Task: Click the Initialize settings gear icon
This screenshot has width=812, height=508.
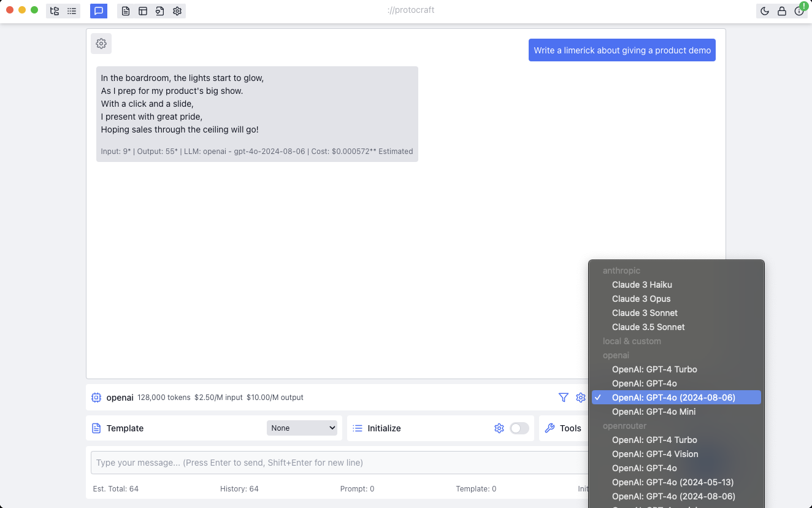Action: point(499,428)
